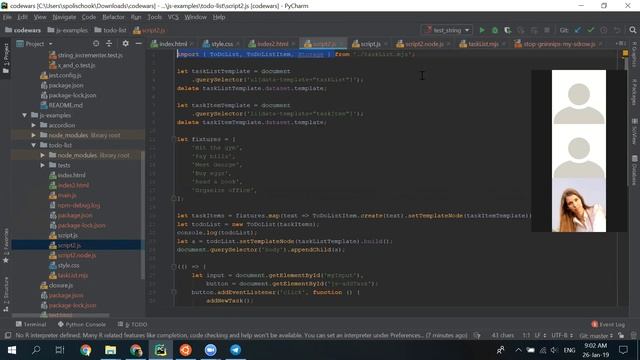Viewport: 640px width, 360px height.
Task: Open the VCS menu
Action: [173, 17]
